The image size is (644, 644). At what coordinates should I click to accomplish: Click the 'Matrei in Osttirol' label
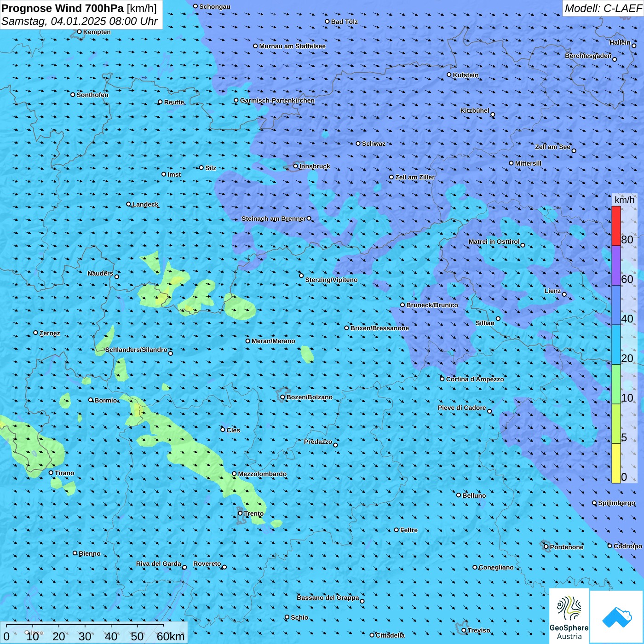tap(494, 241)
